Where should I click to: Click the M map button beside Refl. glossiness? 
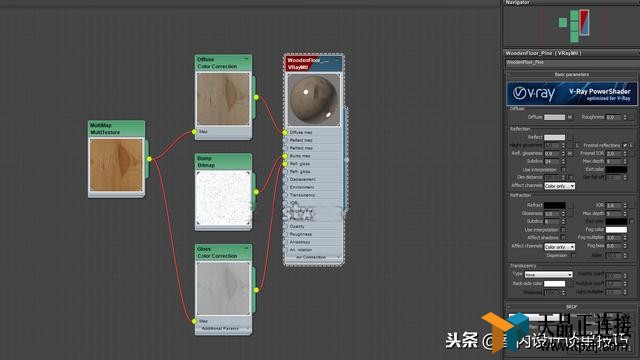tap(570, 153)
